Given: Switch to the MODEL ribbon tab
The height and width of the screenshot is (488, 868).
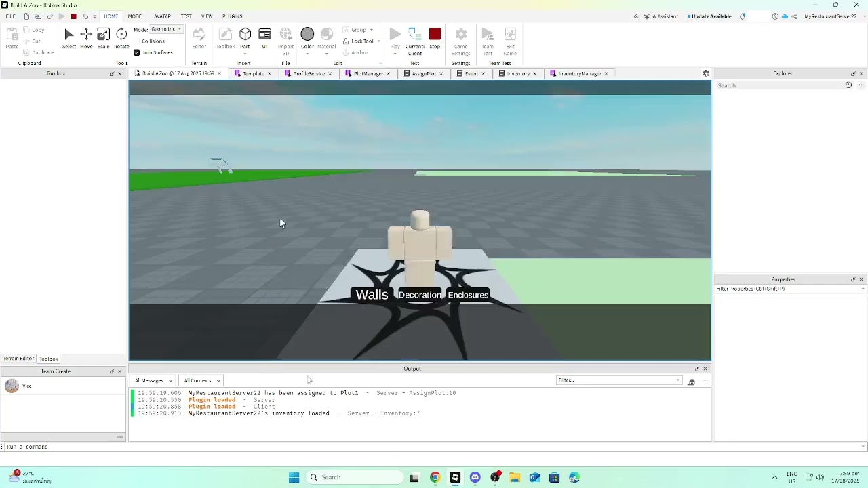Looking at the screenshot, I should 136,16.
